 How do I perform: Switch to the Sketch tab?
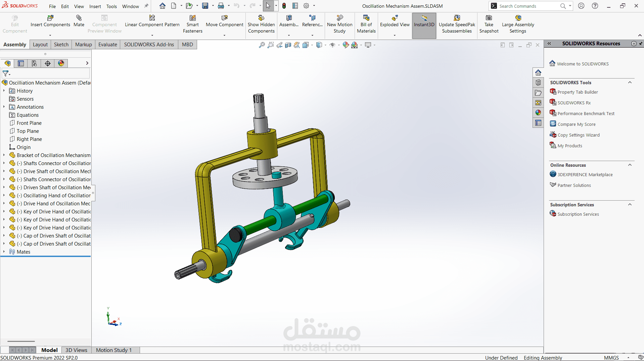coord(61,45)
